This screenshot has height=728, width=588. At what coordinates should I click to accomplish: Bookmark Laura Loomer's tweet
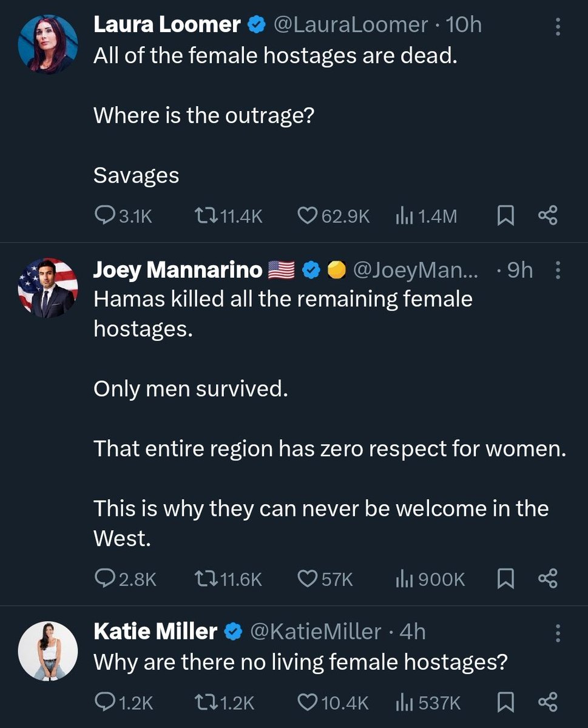pyautogui.click(x=505, y=215)
